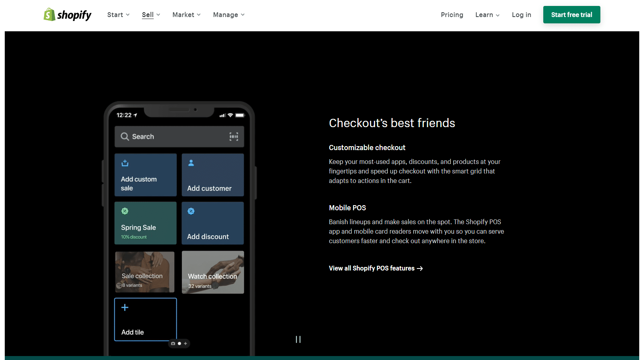Go to the Pricing page
The width and height of the screenshot is (644, 360).
[452, 15]
